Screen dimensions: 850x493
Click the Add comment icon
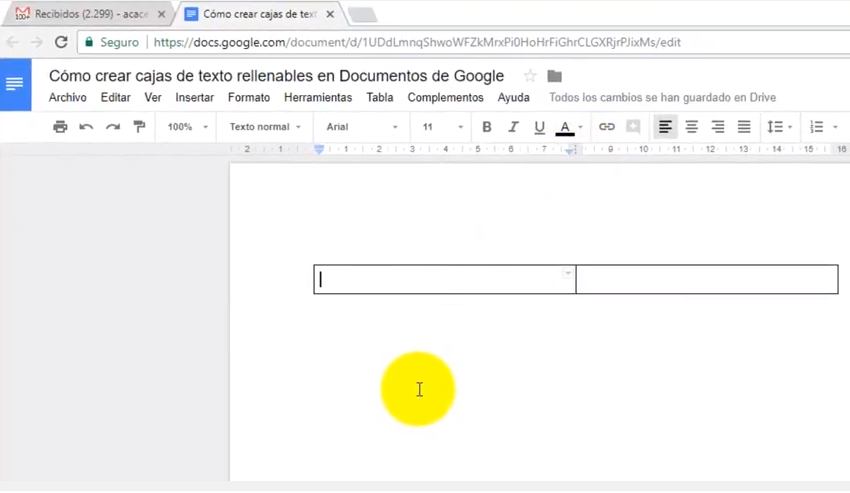point(633,127)
